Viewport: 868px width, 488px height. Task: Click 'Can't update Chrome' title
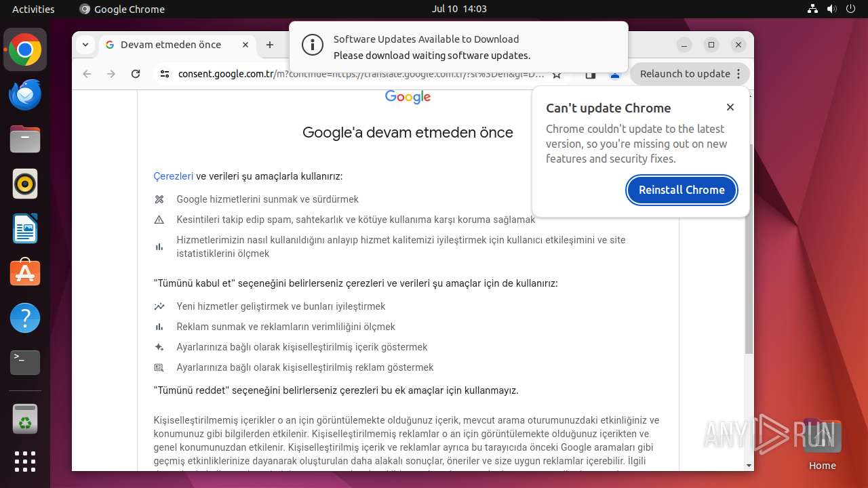pyautogui.click(x=608, y=108)
